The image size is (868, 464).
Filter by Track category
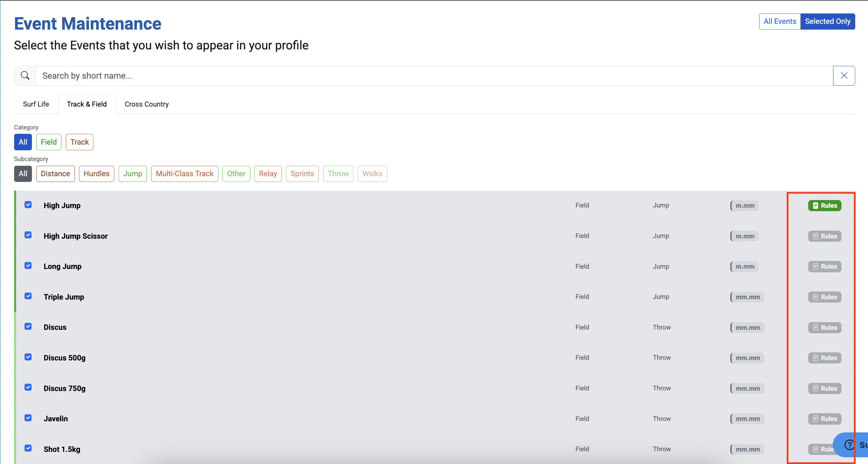click(80, 142)
